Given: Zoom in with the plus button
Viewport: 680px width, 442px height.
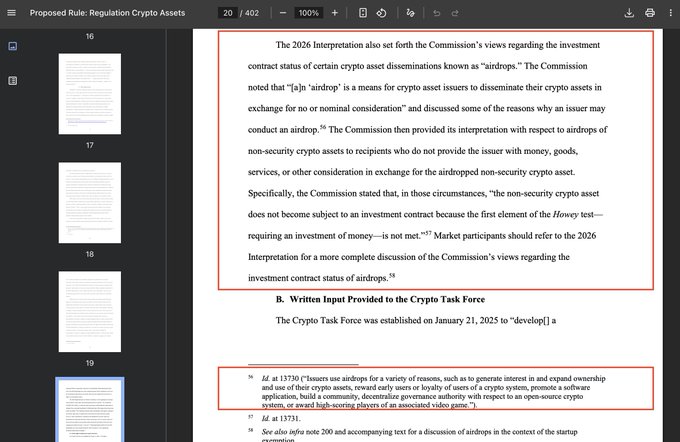Looking at the screenshot, I should [334, 13].
